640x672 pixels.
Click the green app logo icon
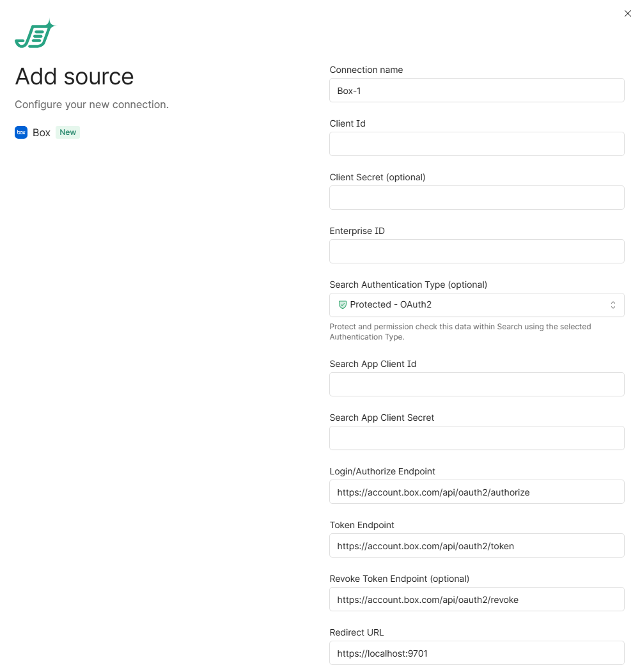35,35
